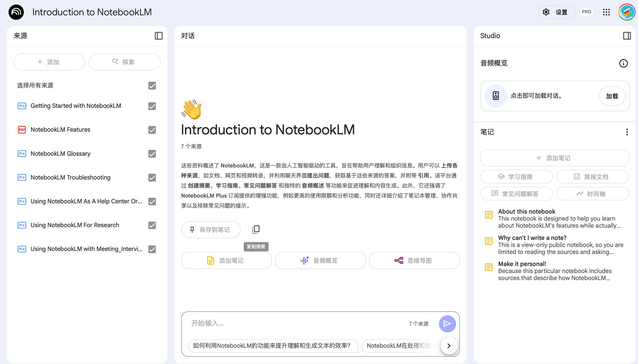Click the 加载 audio load button
The width and height of the screenshot is (638, 364).
tap(612, 96)
